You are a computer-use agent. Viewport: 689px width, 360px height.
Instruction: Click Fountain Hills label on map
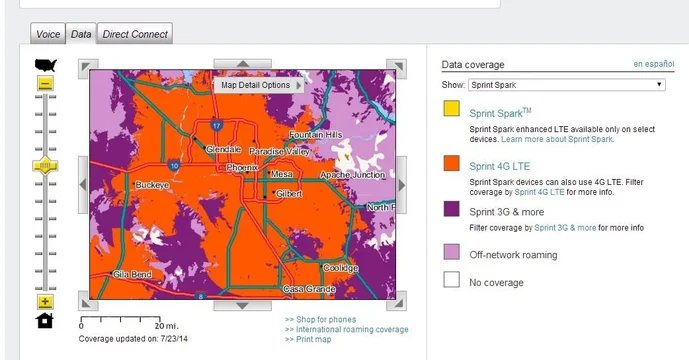tap(315, 135)
